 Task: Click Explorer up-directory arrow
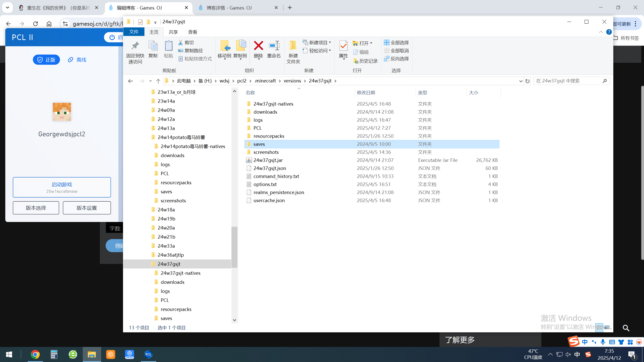click(158, 81)
